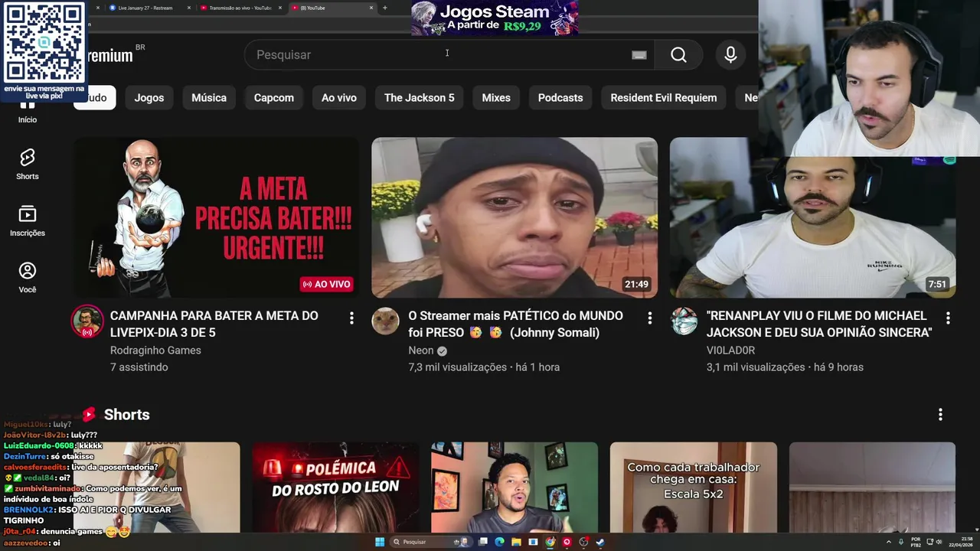This screenshot has height=551, width=980.
Task: Open the Shorts section options menu
Action: tap(940, 415)
